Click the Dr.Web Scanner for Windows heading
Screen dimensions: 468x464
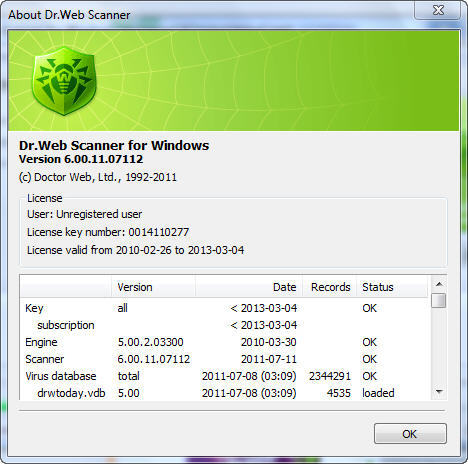point(114,145)
